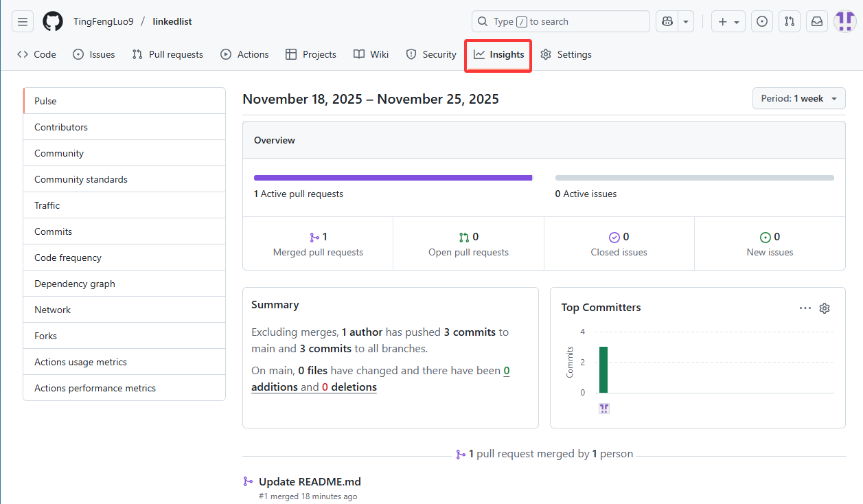Open the Update README.md pull request link

click(x=310, y=482)
